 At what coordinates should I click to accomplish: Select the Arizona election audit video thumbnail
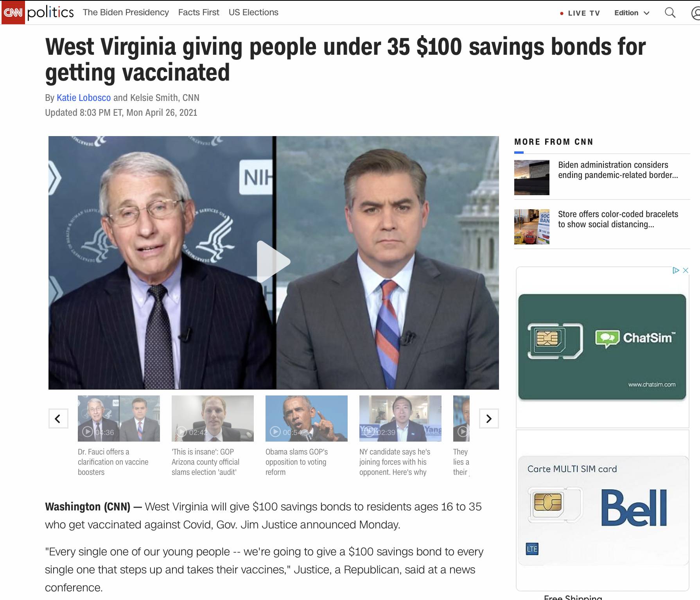click(213, 419)
